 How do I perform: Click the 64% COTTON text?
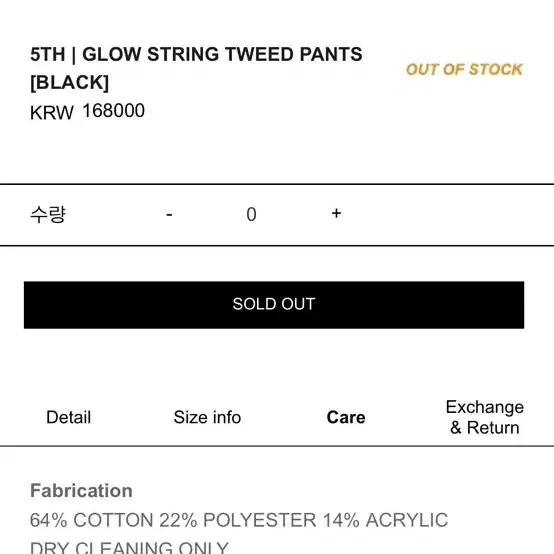click(92, 520)
